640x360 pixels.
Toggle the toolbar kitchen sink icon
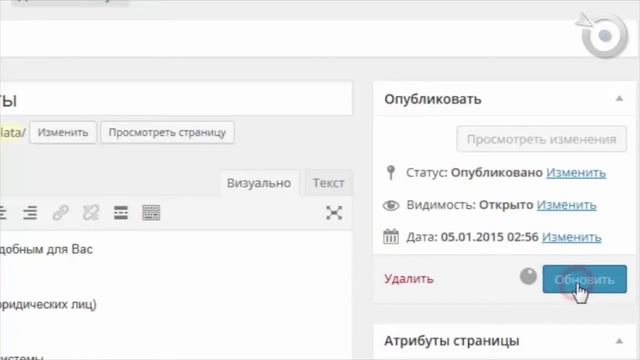(x=151, y=213)
